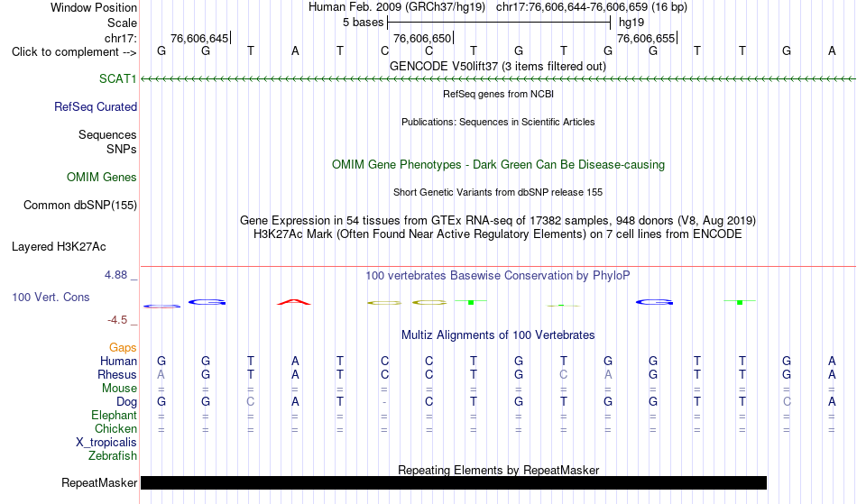Click the PhyloP minimum value -4.5
The width and height of the screenshot is (857, 504).
pos(117,319)
